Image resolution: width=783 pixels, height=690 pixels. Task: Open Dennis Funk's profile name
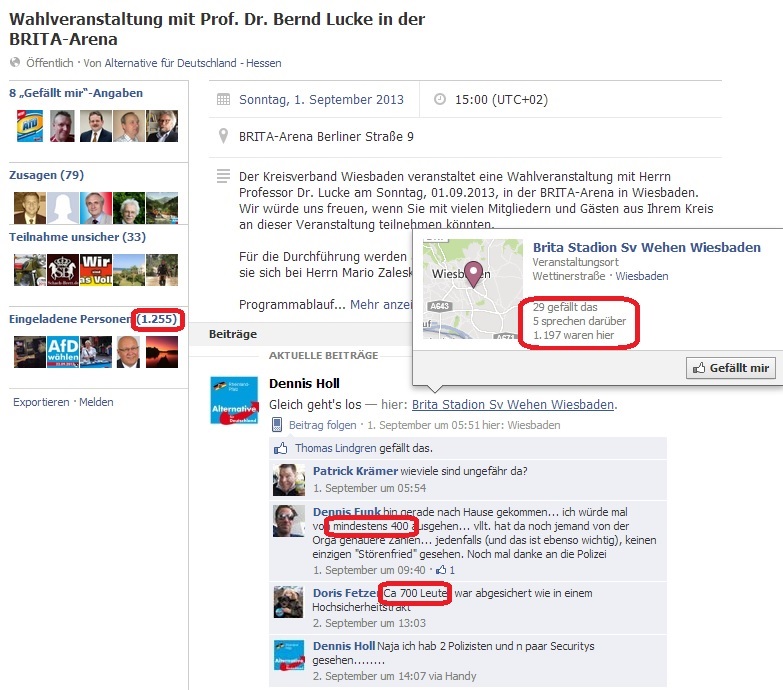[x=347, y=512]
